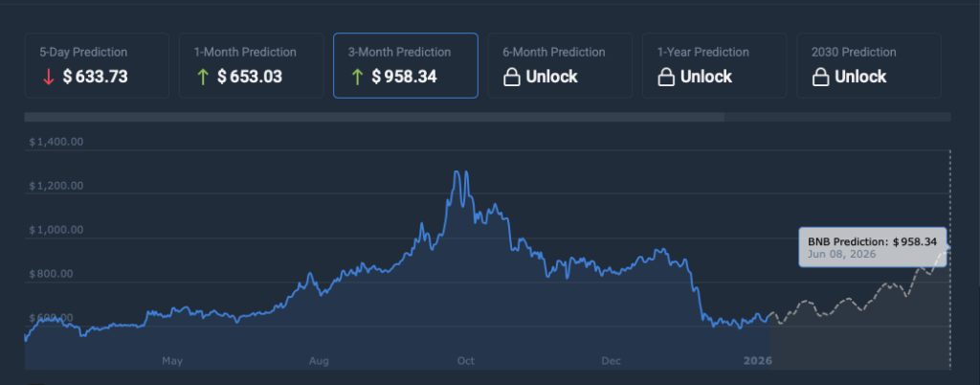Click the chart range scrollbar above the graph
The image size is (980, 385).
(x=373, y=118)
